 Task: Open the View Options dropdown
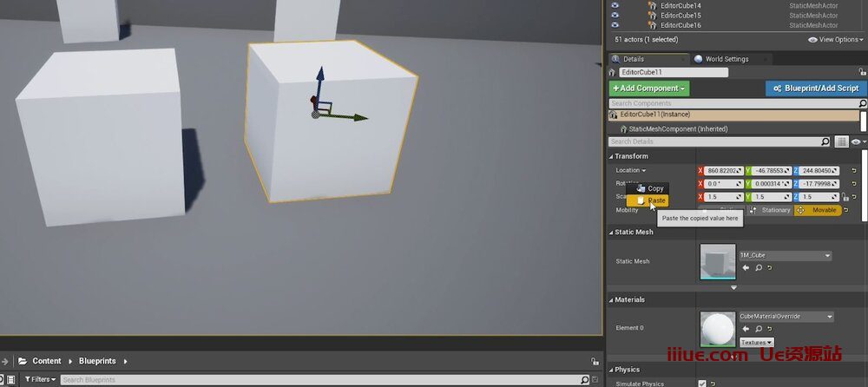tap(834, 40)
